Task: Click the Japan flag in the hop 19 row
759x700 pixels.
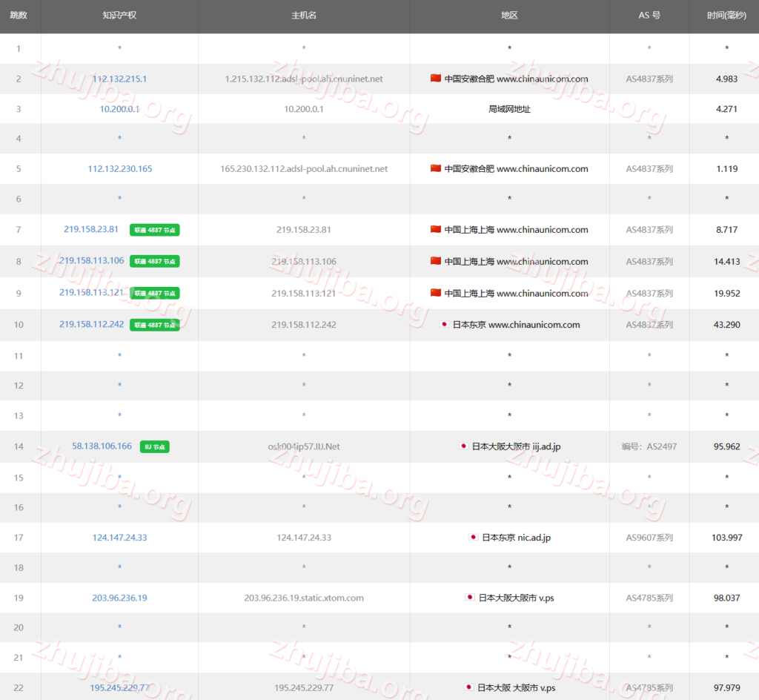Action: [469, 598]
